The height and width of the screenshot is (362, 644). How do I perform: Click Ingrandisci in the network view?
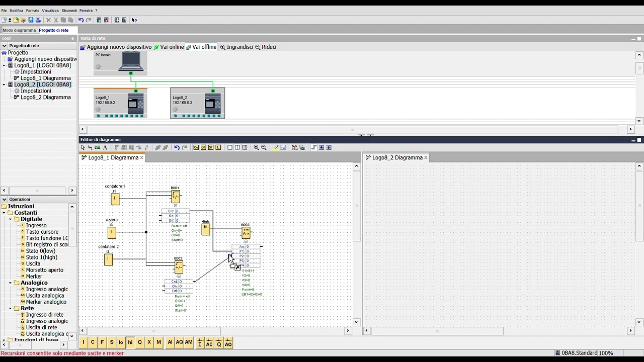[x=236, y=47]
